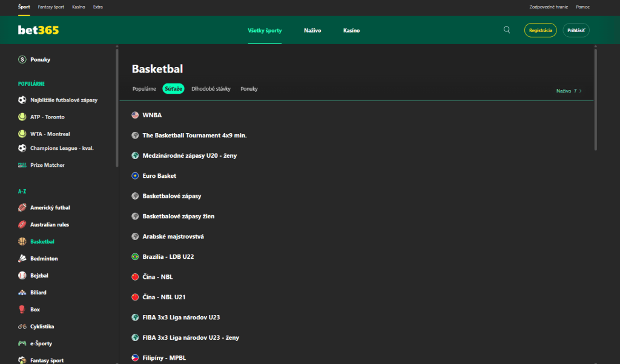Image resolution: width=620 pixels, height=364 pixels.
Task: Go to Všetky športy in header
Action: (265, 30)
